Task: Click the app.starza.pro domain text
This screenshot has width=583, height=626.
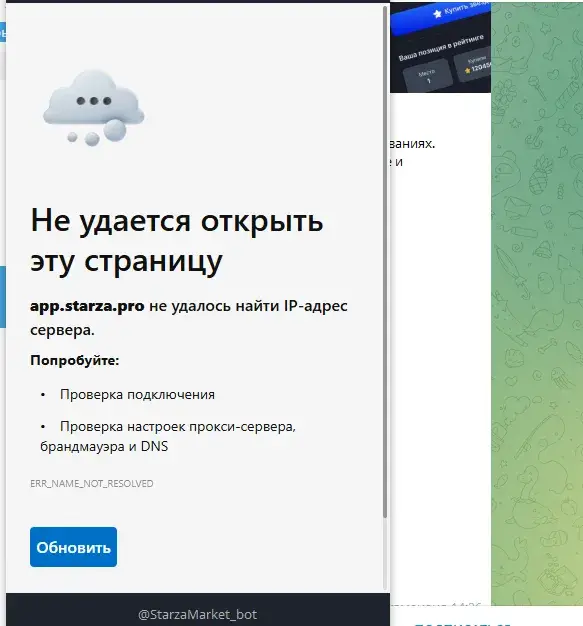Action: [x=87, y=306]
